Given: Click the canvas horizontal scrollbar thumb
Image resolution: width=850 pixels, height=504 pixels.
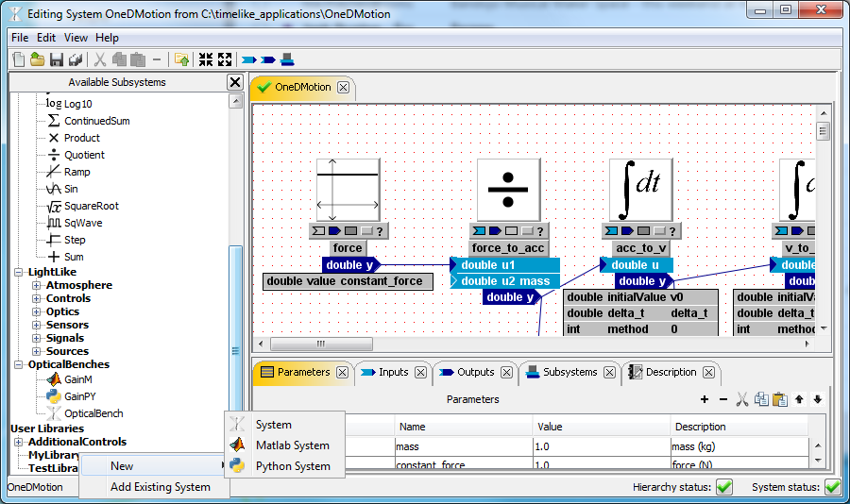Looking at the screenshot, I should point(321,344).
